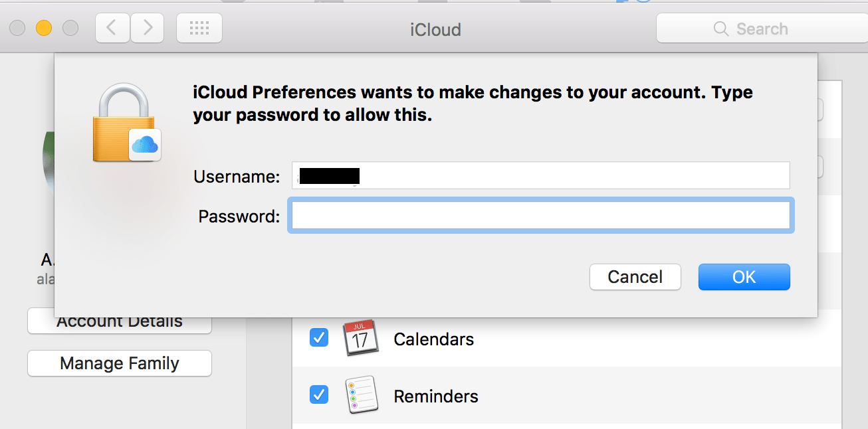Confirm the dialog with OK
868x429 pixels.
tap(744, 277)
